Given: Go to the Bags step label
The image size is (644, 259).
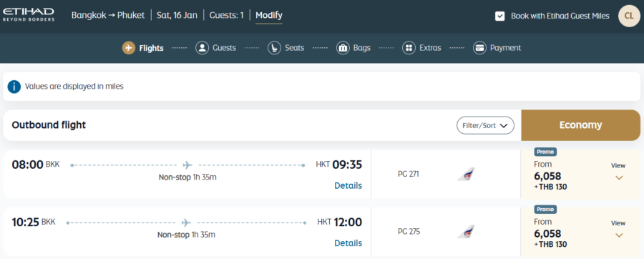Looking at the screenshot, I should tap(362, 48).
